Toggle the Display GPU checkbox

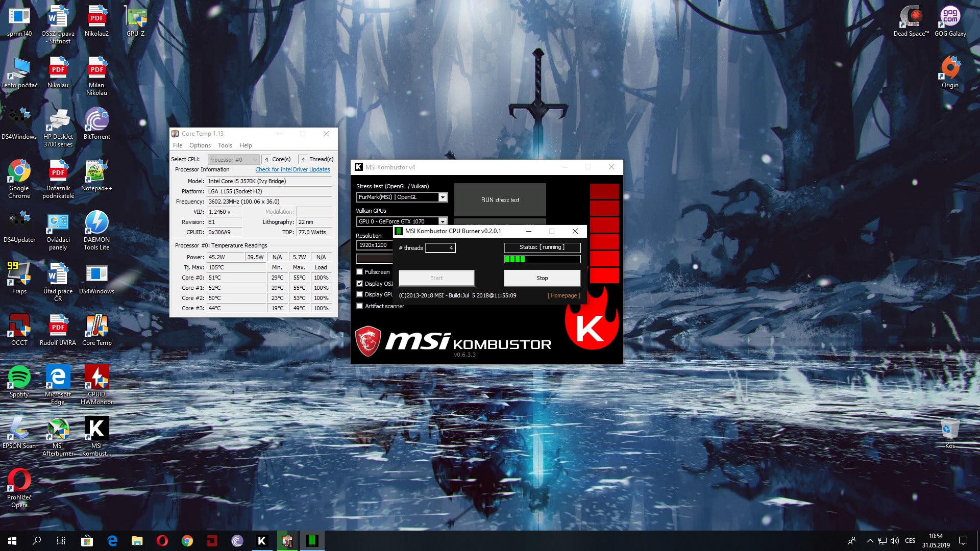[359, 294]
